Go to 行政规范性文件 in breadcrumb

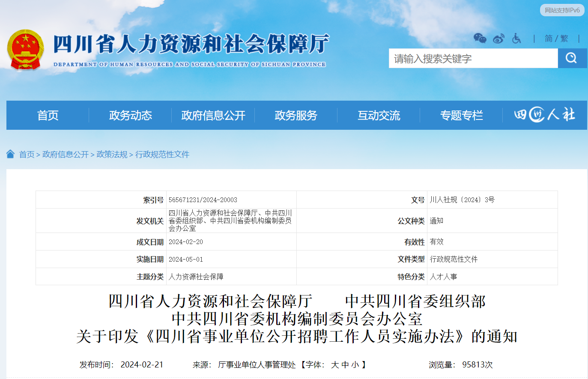point(162,155)
